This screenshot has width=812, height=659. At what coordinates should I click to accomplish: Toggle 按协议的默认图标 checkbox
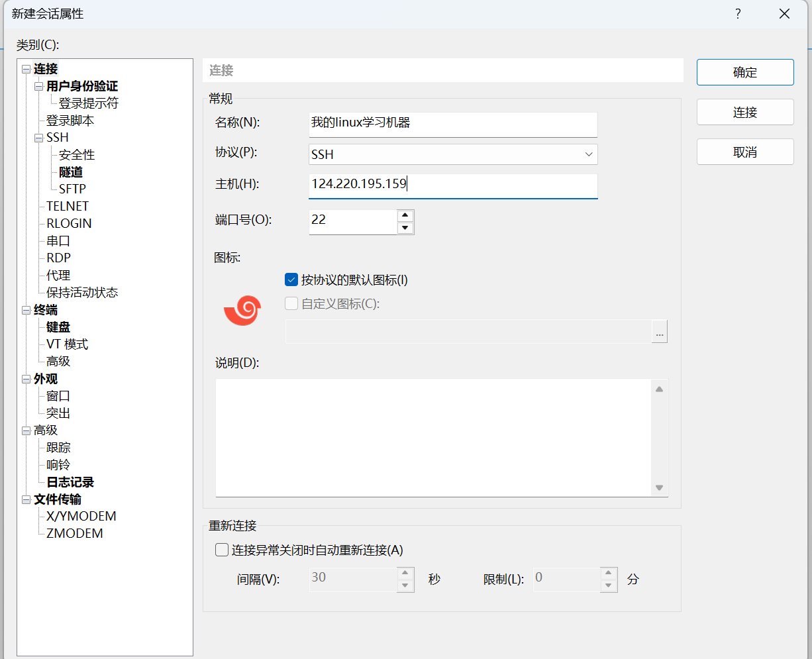point(291,280)
